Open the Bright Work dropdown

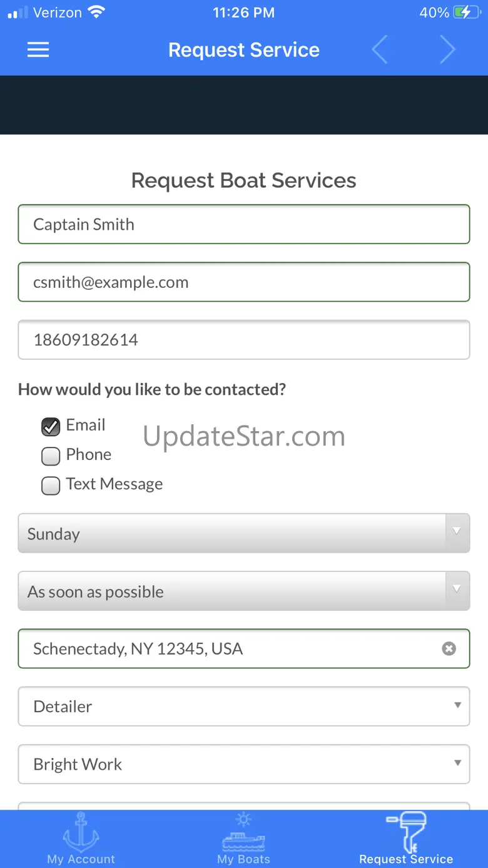(x=244, y=764)
